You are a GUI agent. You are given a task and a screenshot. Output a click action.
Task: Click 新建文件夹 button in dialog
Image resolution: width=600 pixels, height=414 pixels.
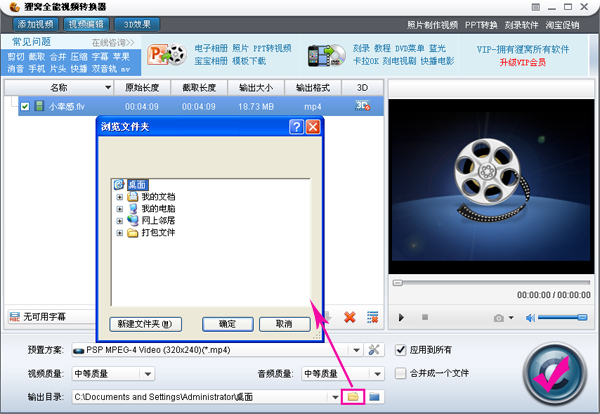145,324
